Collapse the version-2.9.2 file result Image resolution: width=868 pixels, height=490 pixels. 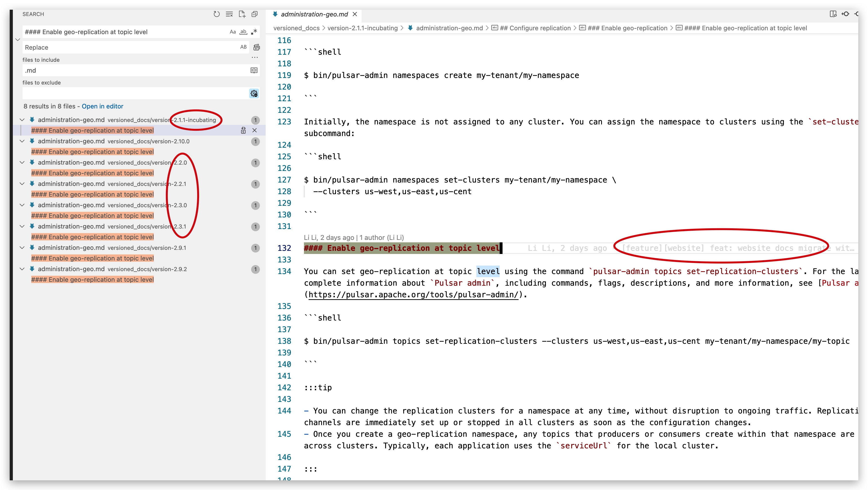pyautogui.click(x=22, y=269)
